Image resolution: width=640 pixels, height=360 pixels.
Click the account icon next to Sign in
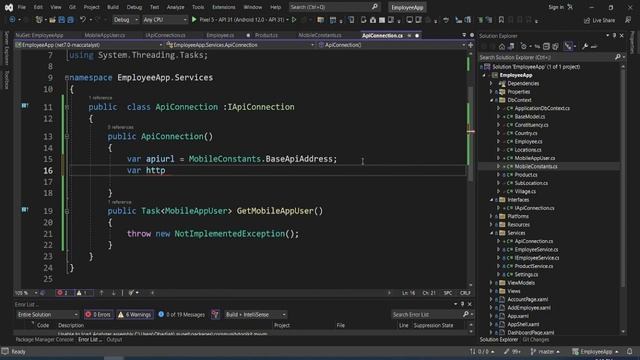[x=570, y=7]
